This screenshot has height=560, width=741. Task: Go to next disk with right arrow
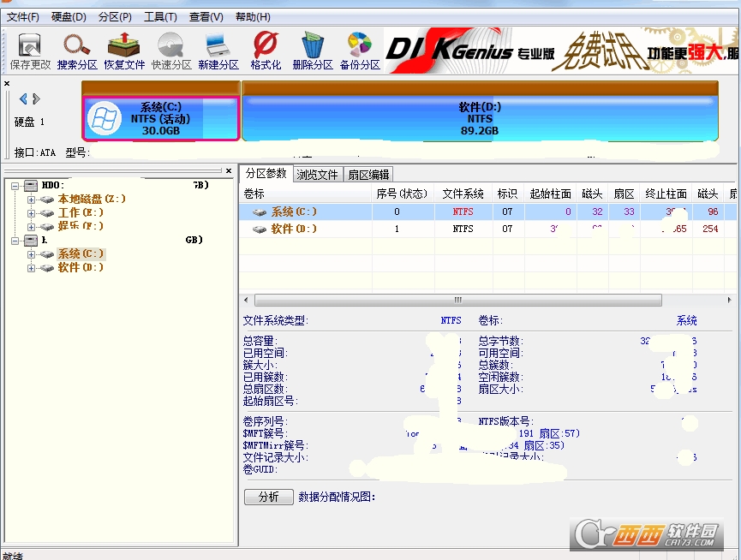tap(36, 98)
